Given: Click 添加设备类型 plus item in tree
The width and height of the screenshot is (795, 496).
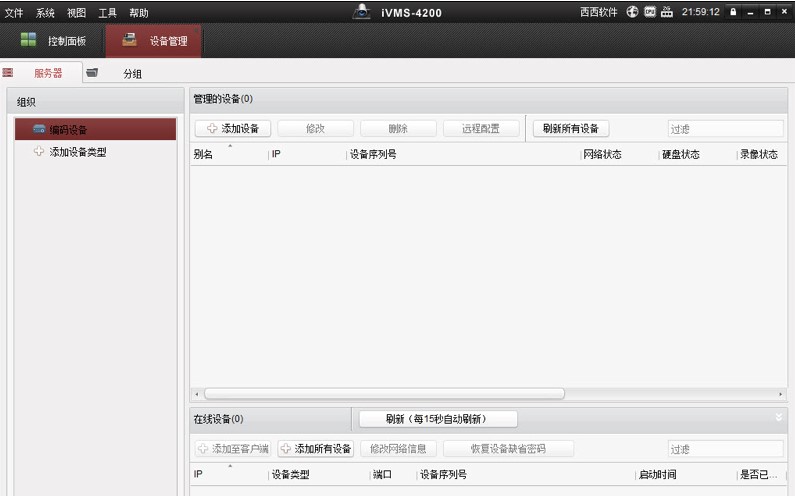Looking at the screenshot, I should [x=77, y=152].
